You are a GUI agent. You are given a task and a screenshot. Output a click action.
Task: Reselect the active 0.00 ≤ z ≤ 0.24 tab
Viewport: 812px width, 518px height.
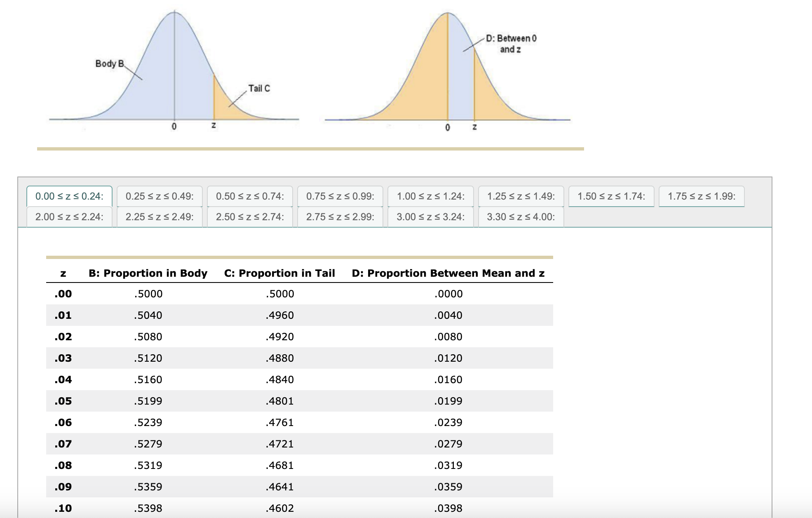pos(69,196)
